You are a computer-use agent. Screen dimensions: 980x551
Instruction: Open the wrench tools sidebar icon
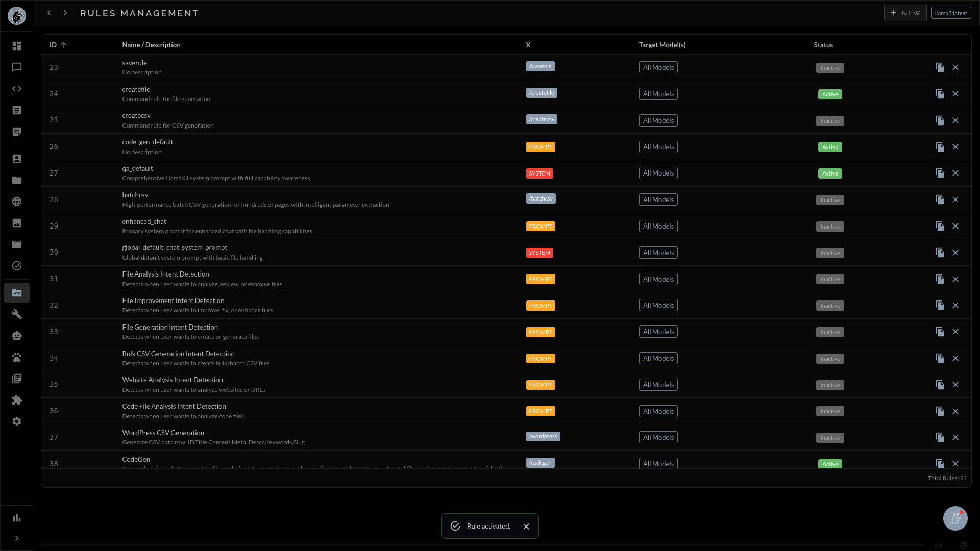pyautogui.click(x=17, y=314)
